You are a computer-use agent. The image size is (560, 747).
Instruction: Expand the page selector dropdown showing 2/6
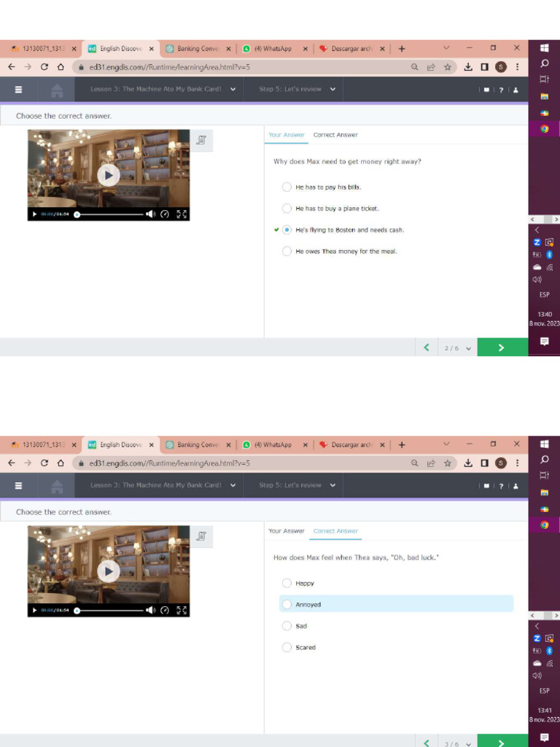pyautogui.click(x=458, y=348)
